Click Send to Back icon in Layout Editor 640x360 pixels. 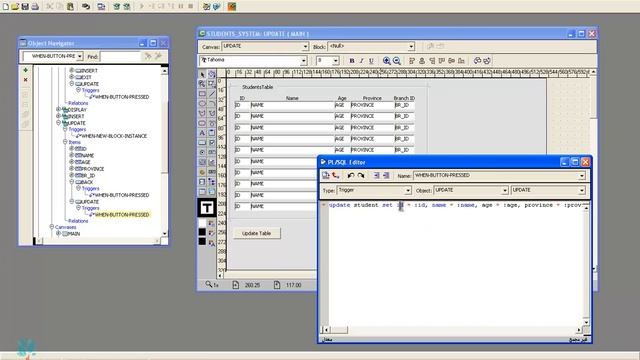[487, 61]
